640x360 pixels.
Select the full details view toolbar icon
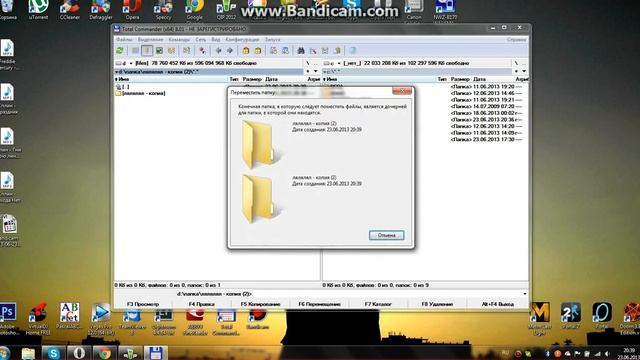[147, 51]
